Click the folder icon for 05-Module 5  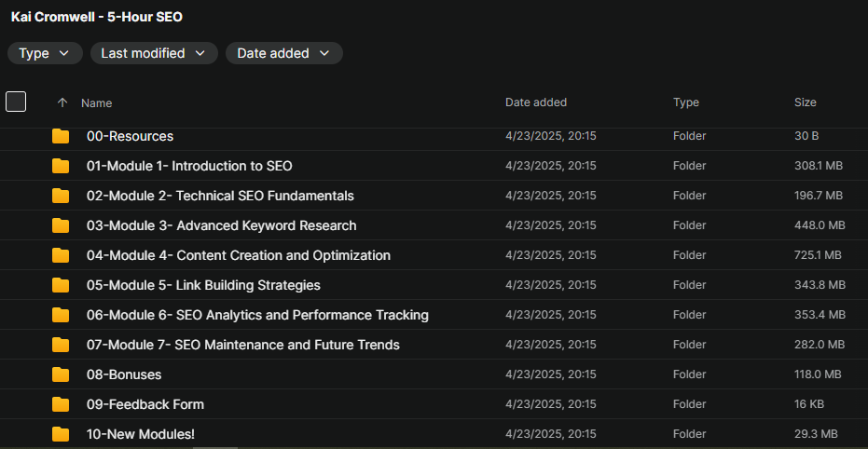(x=61, y=285)
